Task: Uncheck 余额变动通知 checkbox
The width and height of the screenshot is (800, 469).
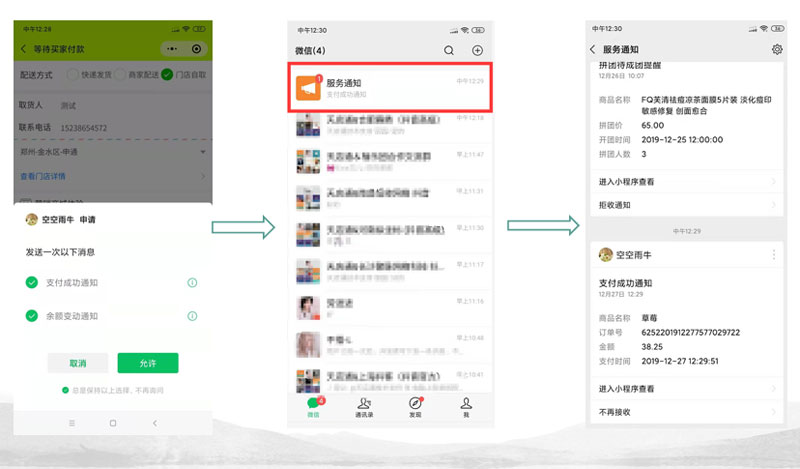Action: (32, 316)
